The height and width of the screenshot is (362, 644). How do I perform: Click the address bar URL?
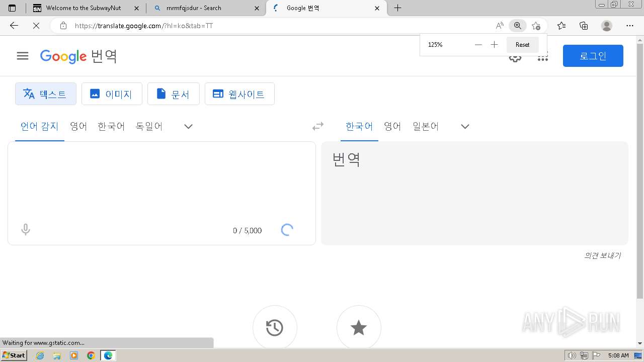[144, 26]
